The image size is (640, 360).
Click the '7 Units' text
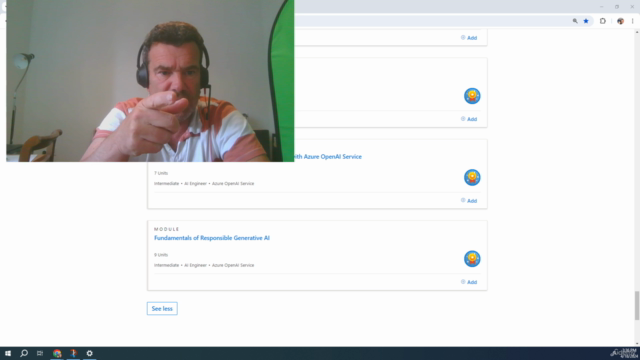click(161, 173)
